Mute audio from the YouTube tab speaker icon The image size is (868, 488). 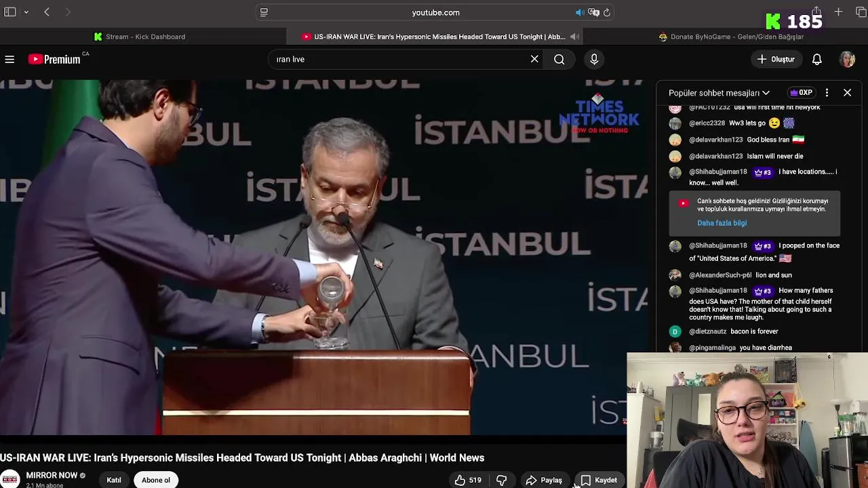(574, 37)
